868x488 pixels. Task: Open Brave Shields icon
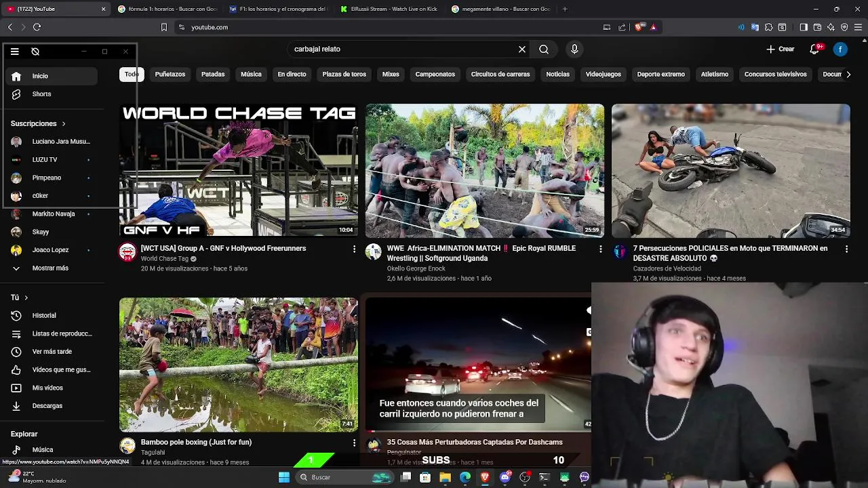[x=638, y=27]
